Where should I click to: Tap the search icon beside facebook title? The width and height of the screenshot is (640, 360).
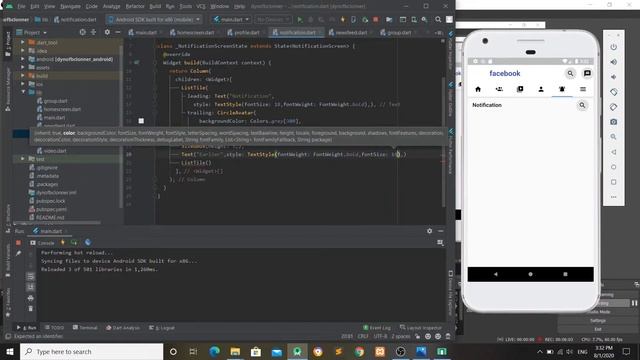[570, 73]
